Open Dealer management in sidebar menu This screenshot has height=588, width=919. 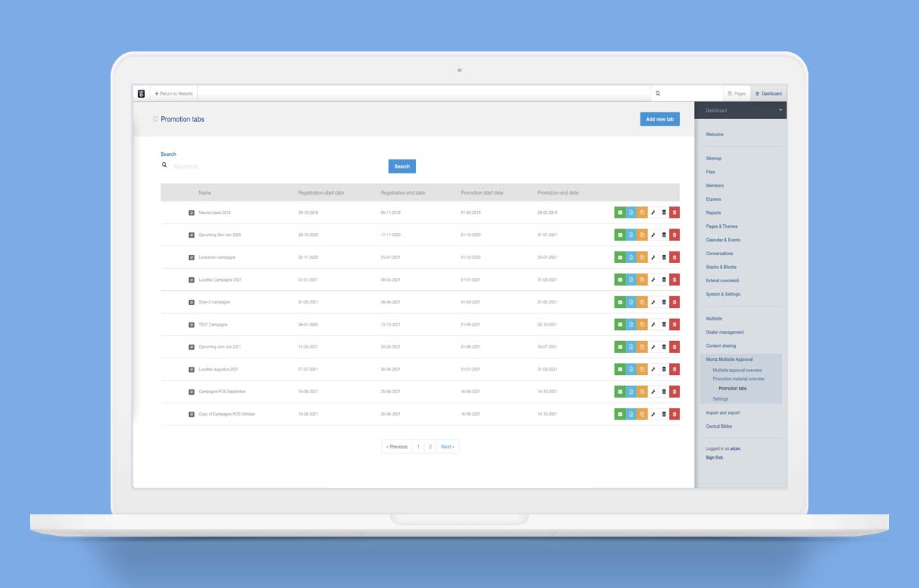pos(725,332)
